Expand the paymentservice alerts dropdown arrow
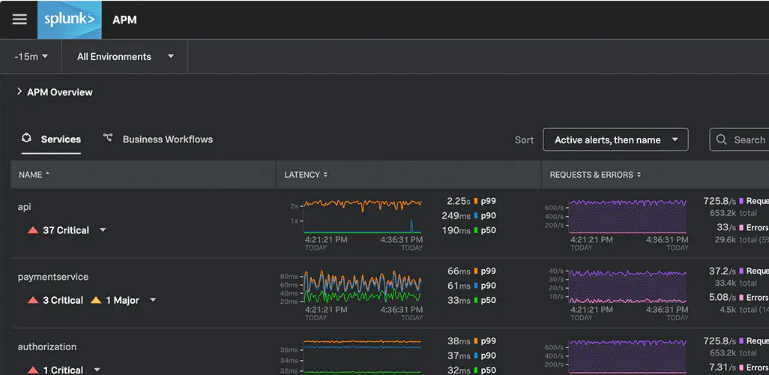Viewport: 769px width, 375px height. tap(153, 300)
